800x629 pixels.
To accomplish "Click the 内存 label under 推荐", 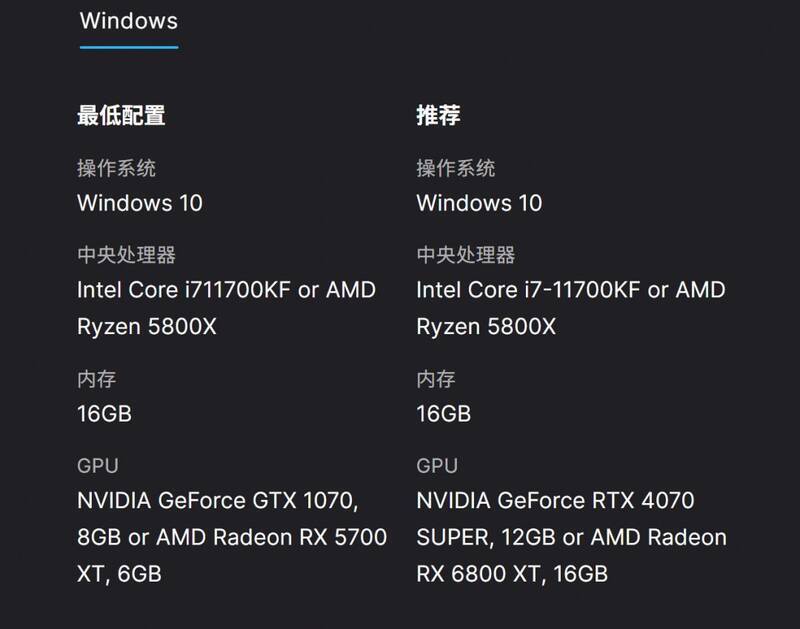I will (x=437, y=381).
